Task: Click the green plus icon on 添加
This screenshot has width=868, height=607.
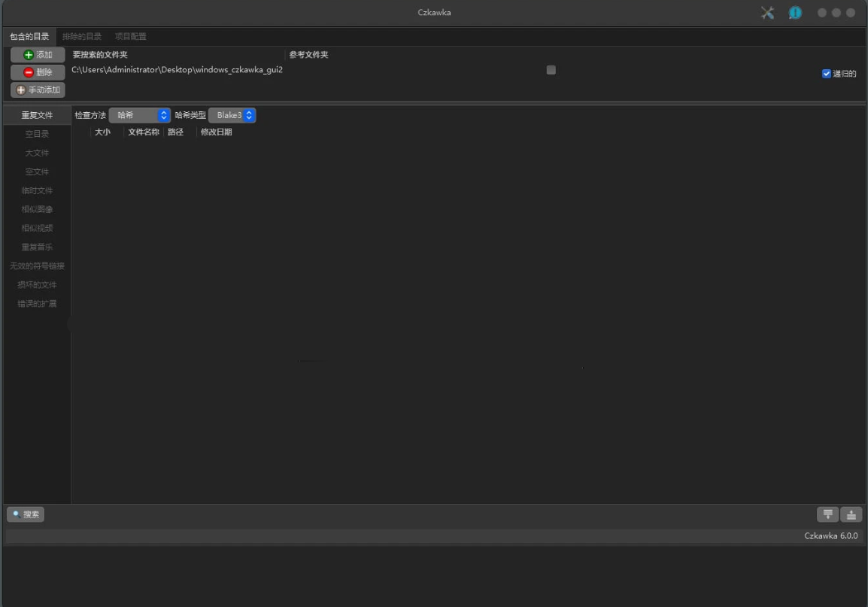Action: (x=27, y=54)
